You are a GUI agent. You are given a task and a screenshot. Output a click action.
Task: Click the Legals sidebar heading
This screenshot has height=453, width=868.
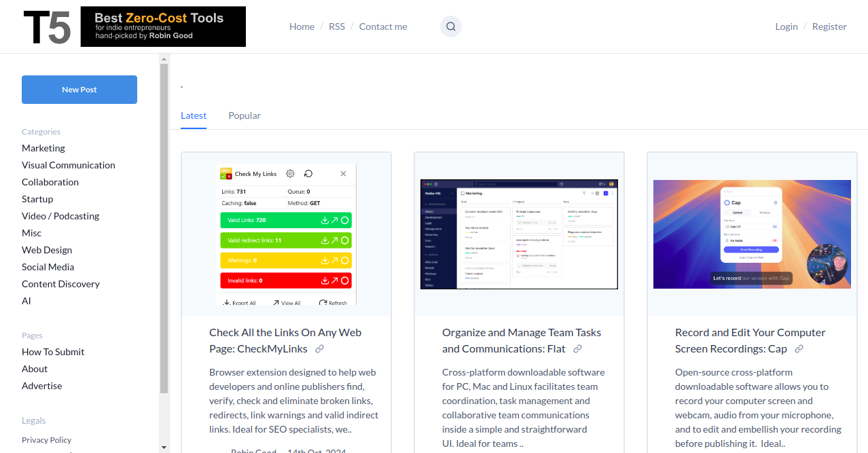[x=34, y=420]
